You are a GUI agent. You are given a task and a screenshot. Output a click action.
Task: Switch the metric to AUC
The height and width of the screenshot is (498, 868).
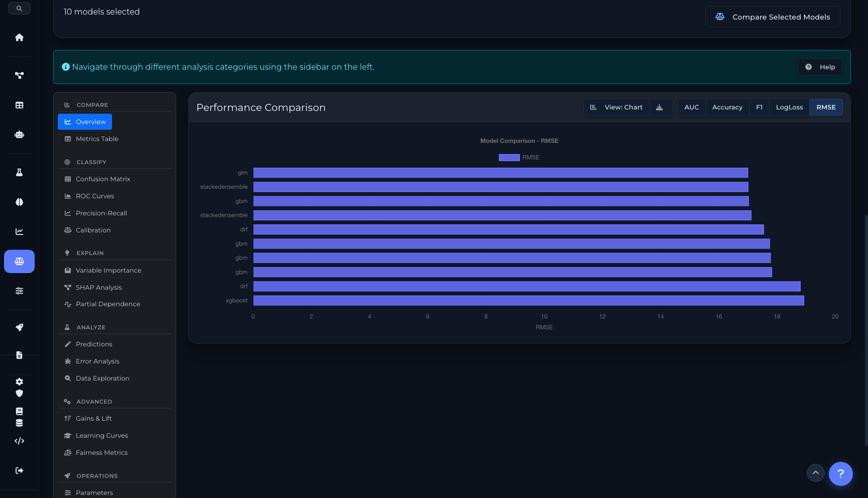[x=692, y=107]
